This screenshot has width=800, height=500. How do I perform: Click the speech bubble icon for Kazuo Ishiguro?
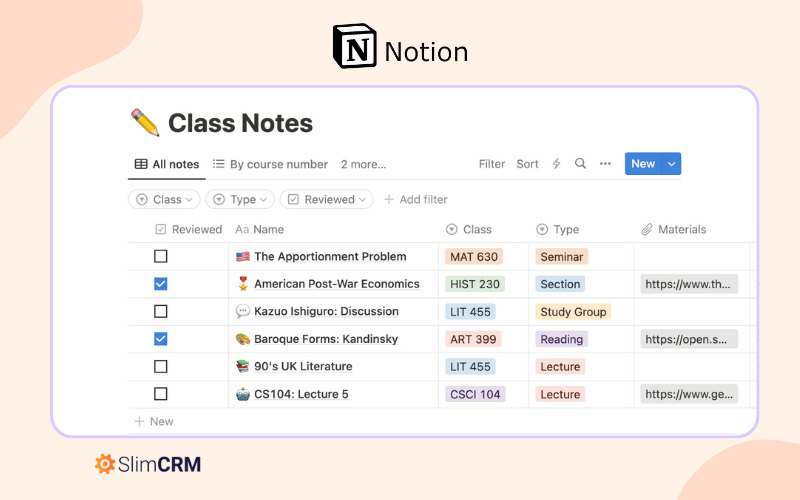coord(243,311)
